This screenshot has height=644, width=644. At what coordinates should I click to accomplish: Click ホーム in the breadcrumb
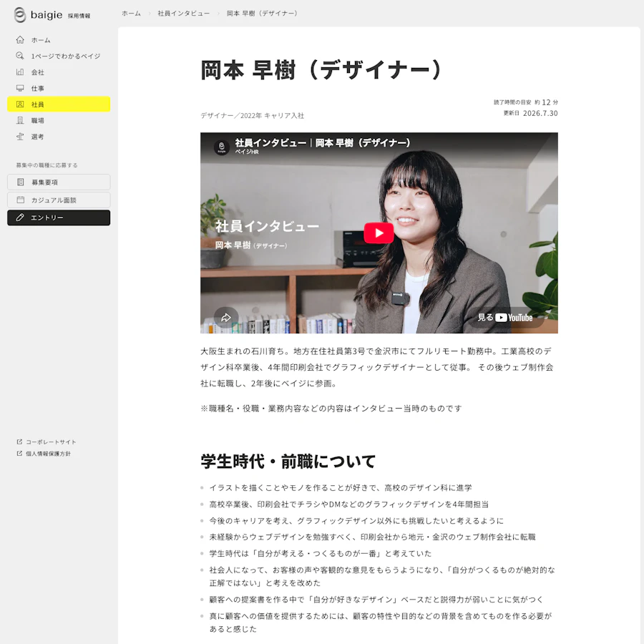(131, 14)
